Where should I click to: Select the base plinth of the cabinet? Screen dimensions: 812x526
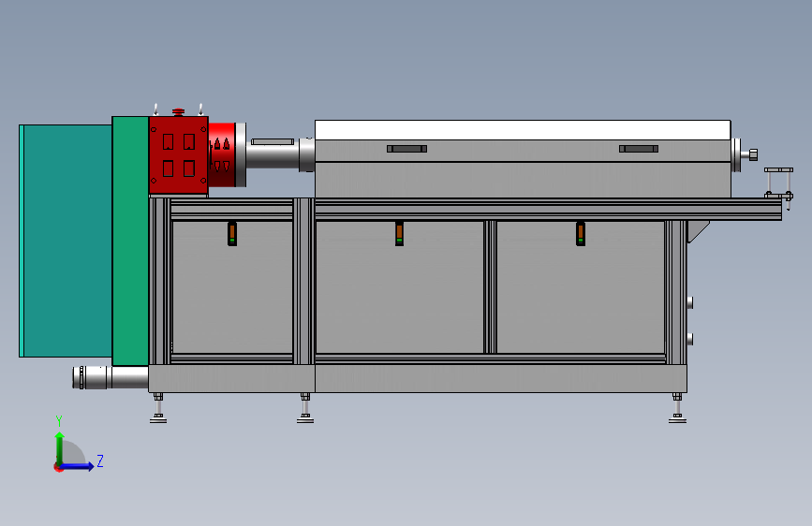pyautogui.click(x=418, y=378)
